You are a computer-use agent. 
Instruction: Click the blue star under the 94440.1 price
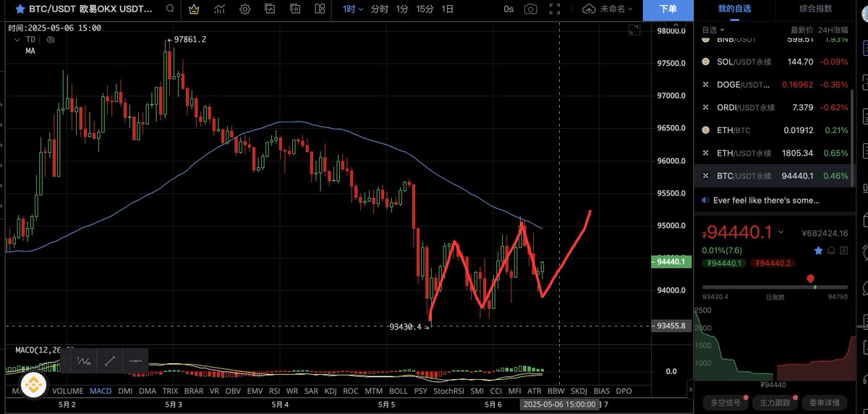point(818,250)
